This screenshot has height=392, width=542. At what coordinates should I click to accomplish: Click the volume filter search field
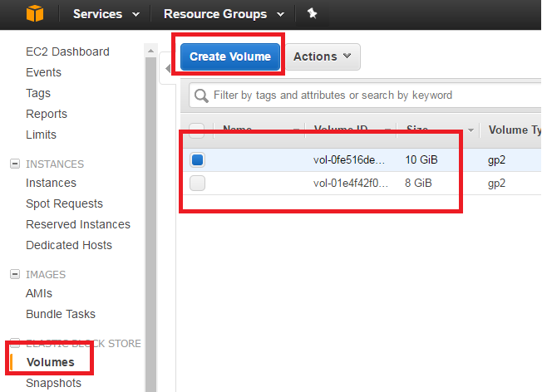point(366,95)
